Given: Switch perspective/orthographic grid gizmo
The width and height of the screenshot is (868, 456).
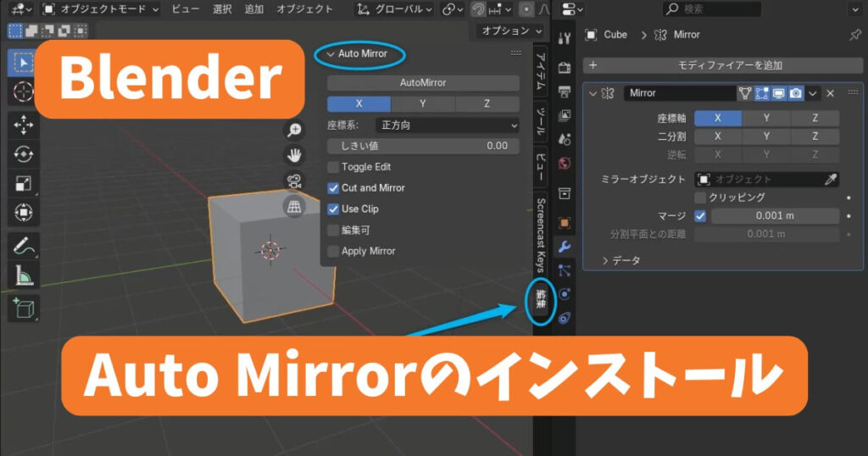Looking at the screenshot, I should (294, 207).
